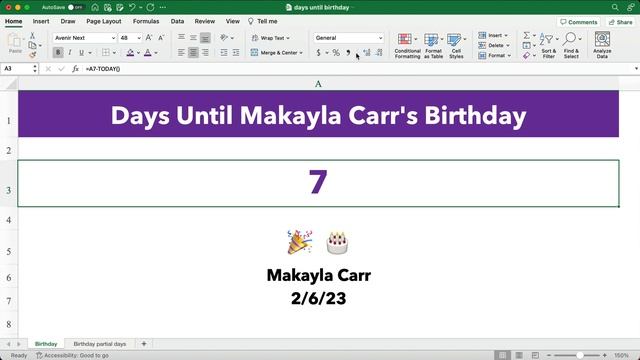Bottom-align the cell contents
This screenshot has height=360, width=640.
205,38
